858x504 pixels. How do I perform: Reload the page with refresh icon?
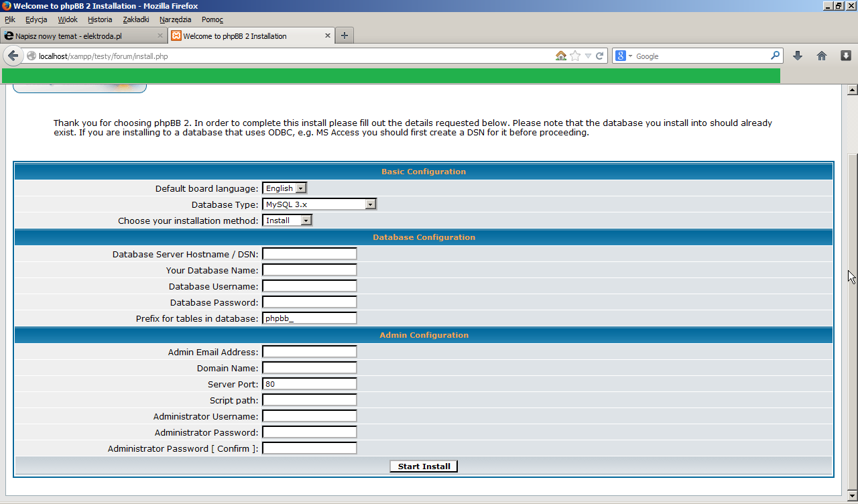600,56
